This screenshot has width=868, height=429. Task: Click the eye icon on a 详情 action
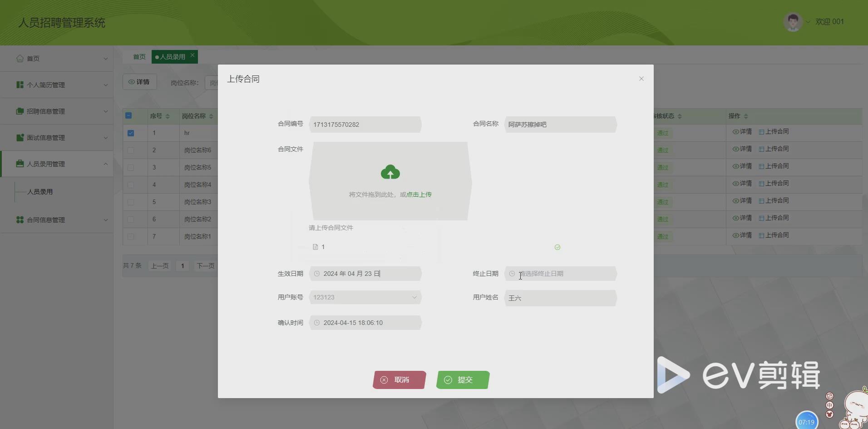click(735, 132)
